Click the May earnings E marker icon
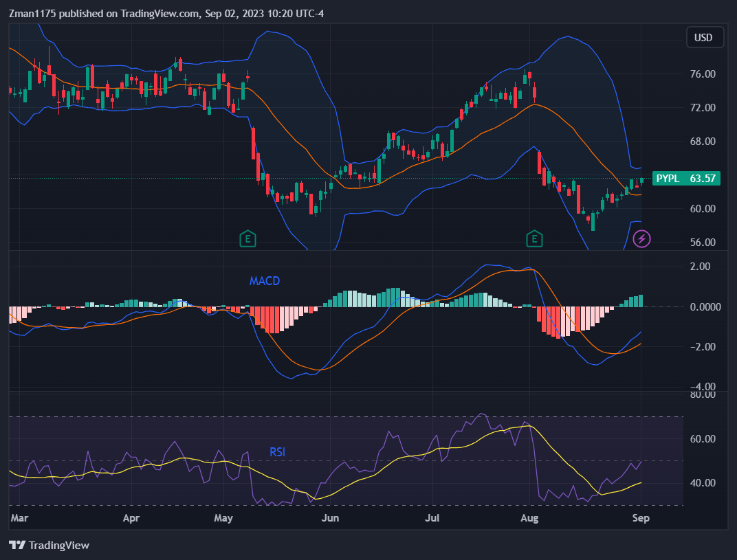This screenshot has width=737, height=560. coord(247,238)
